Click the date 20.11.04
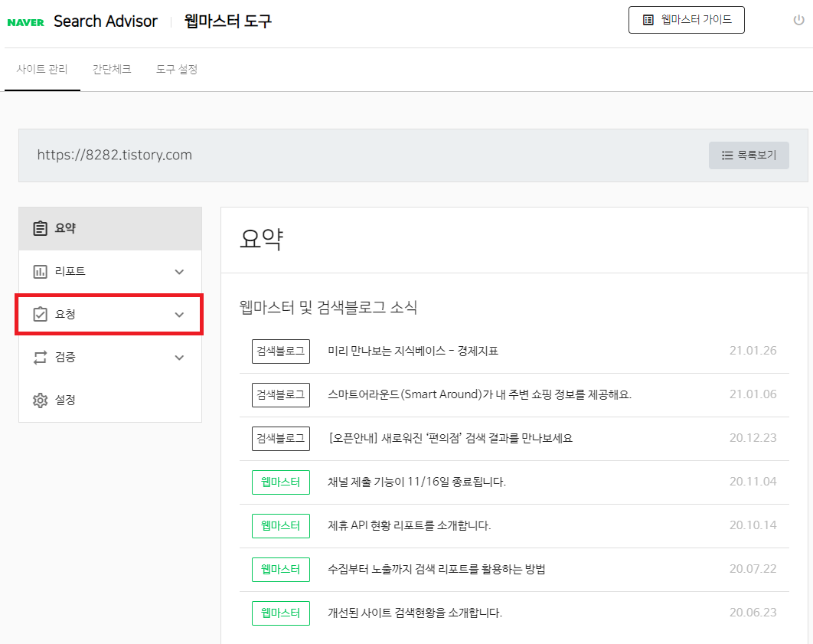This screenshot has width=813, height=644. coord(753,481)
